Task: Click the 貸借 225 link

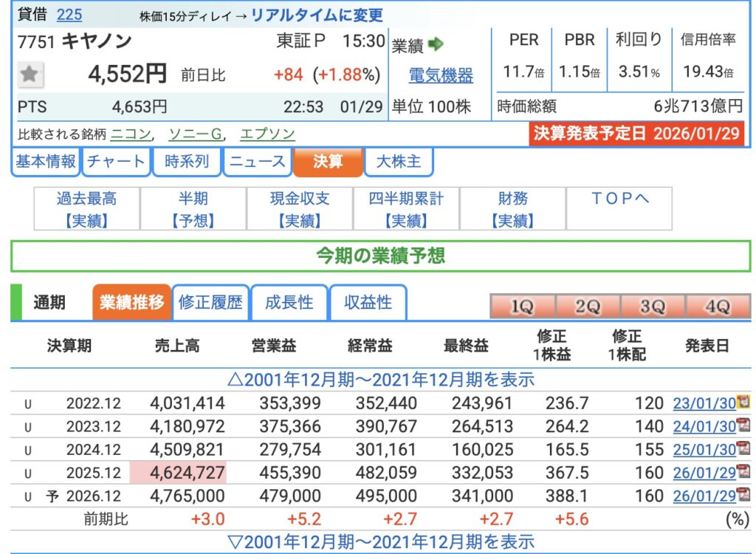Action: (69, 15)
